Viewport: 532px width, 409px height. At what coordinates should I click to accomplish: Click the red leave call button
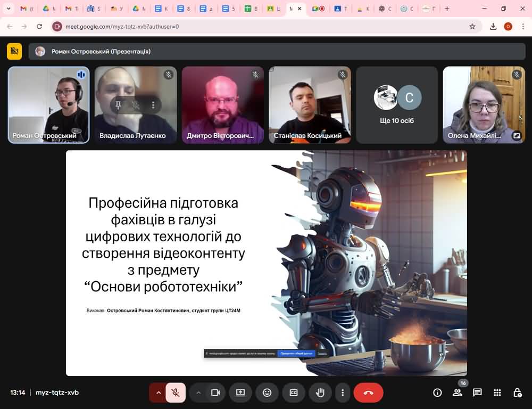(x=368, y=392)
